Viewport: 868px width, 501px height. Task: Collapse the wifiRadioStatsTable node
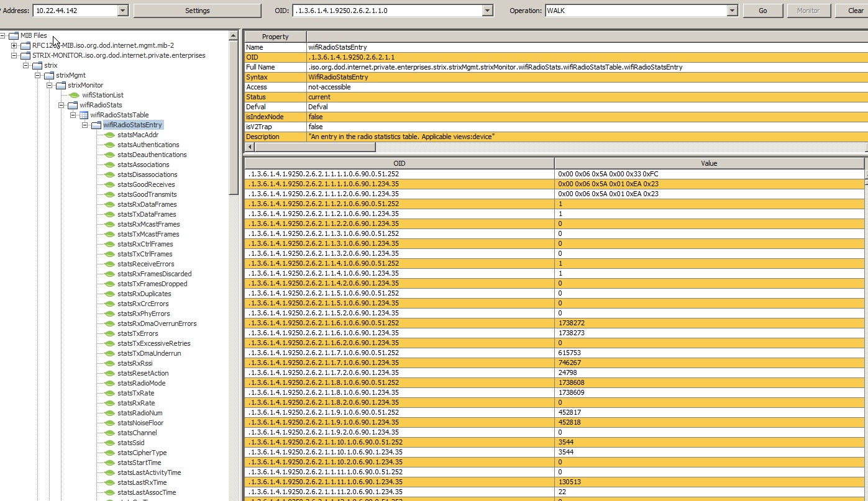pos(73,115)
